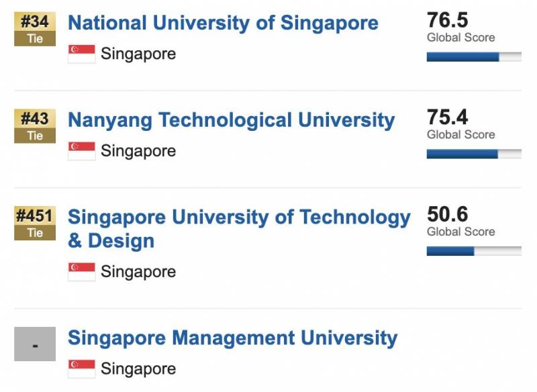Open Singapore Management University link
This screenshot has width=537, height=392.
point(232,338)
